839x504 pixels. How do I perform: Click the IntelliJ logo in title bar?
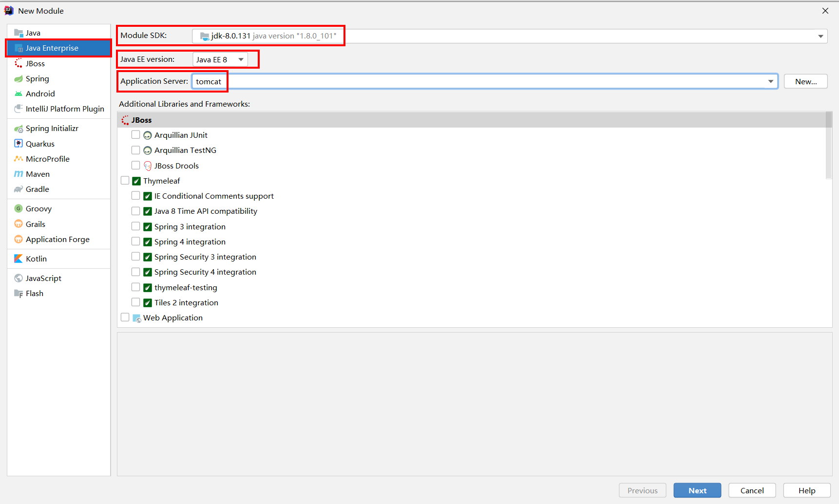9,11
